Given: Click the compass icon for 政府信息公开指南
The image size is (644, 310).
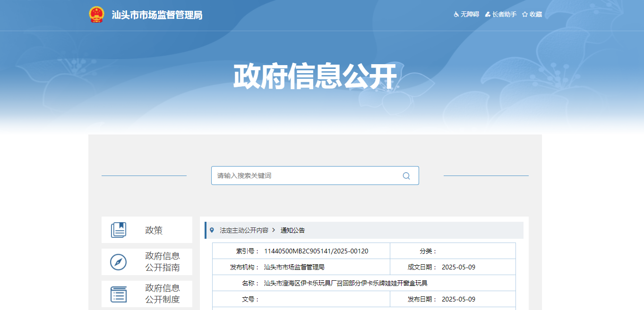Looking at the screenshot, I should coord(119,262).
